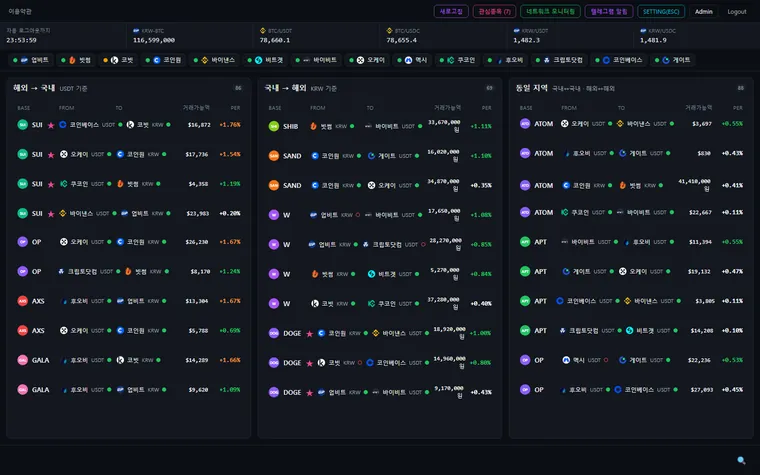Click the KRW/USDT rate 1,482.3
760x475 pixels.
pos(526,40)
